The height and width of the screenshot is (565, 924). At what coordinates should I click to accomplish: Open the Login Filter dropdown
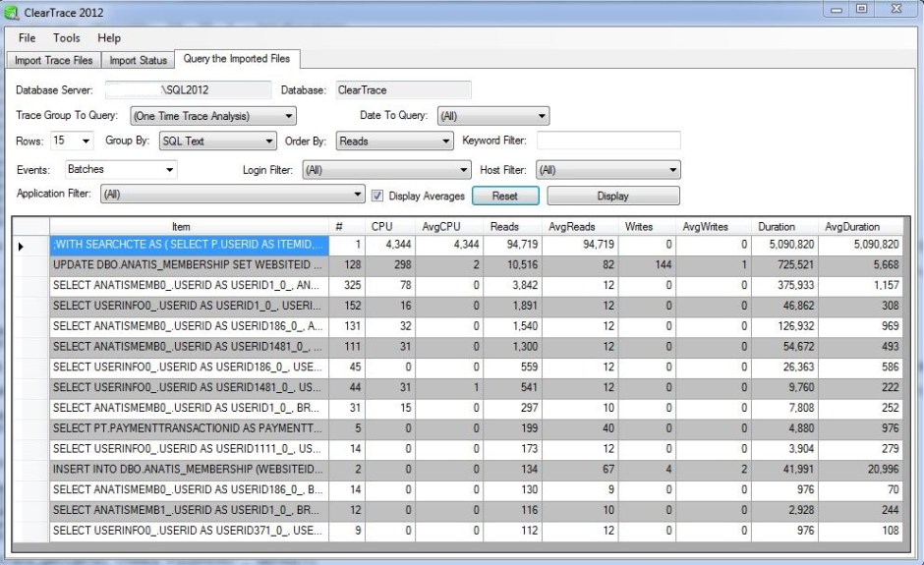[x=463, y=170]
